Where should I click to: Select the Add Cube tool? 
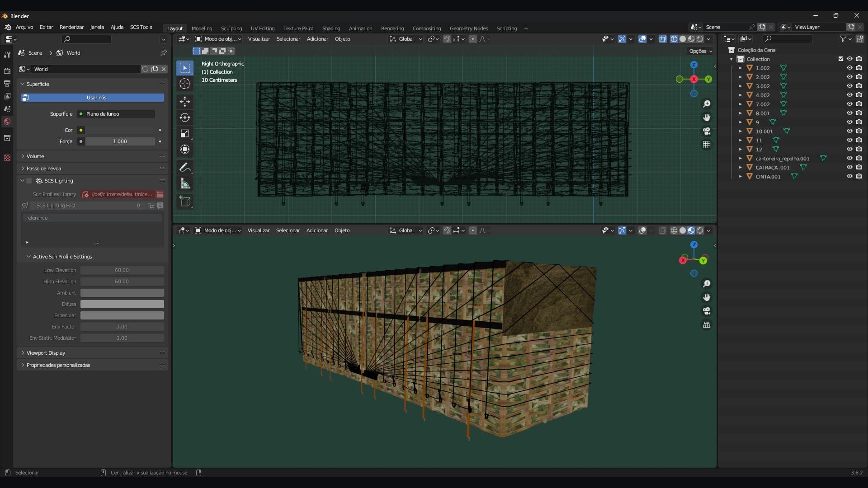184,201
